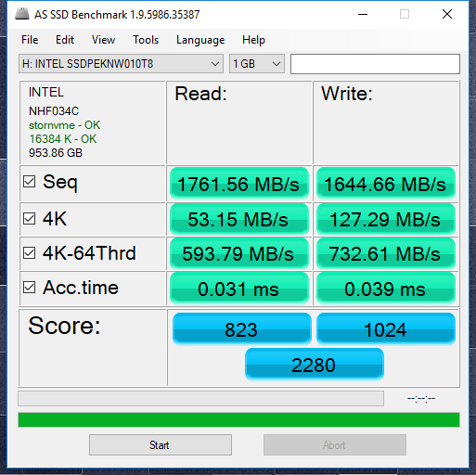Open the Edit menu
The image size is (476, 475).
click(x=65, y=40)
